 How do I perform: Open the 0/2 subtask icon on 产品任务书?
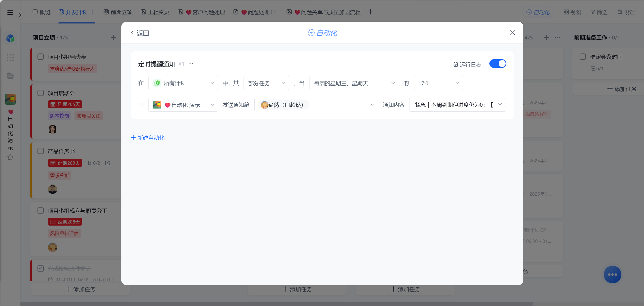tap(94, 163)
